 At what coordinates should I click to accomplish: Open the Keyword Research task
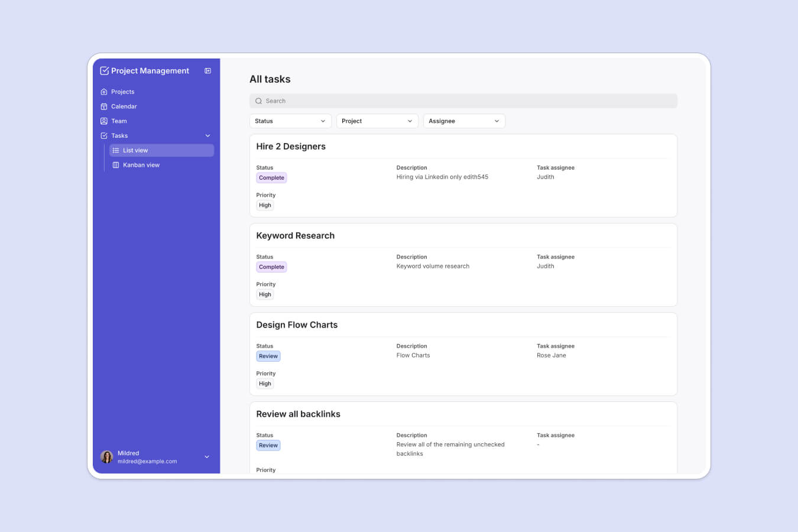(x=296, y=236)
